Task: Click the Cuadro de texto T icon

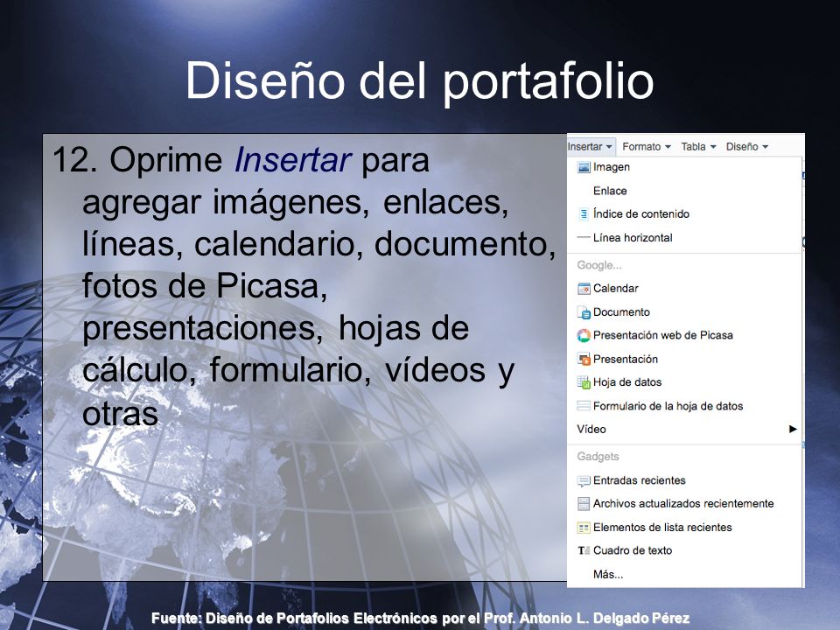Action: pyautogui.click(x=584, y=550)
